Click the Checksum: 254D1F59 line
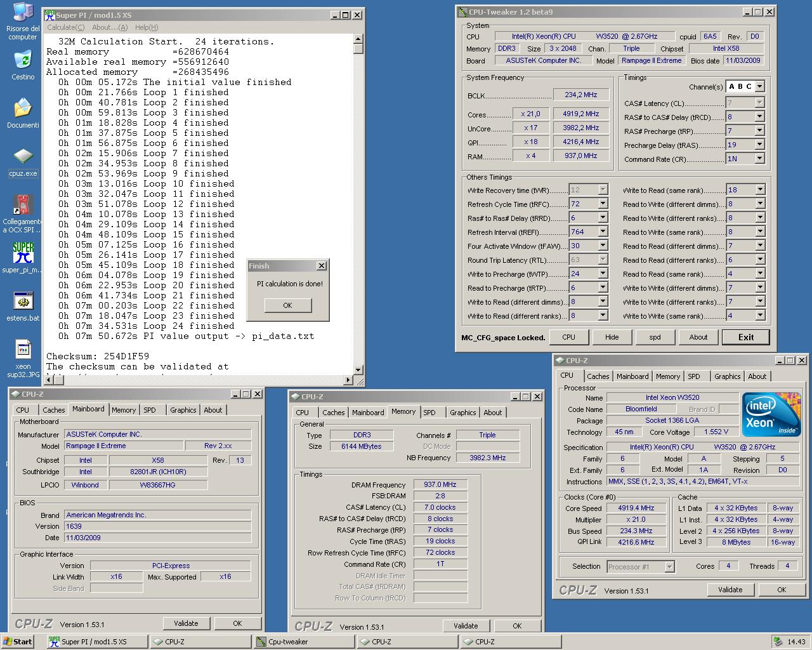Image resolution: width=812 pixels, height=650 pixels. tap(98, 356)
